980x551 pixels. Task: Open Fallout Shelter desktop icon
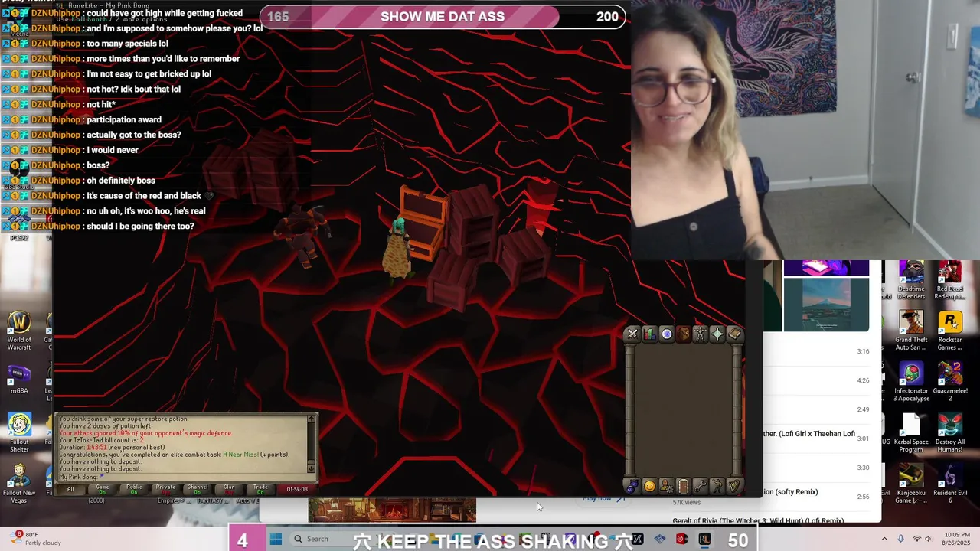click(x=19, y=432)
